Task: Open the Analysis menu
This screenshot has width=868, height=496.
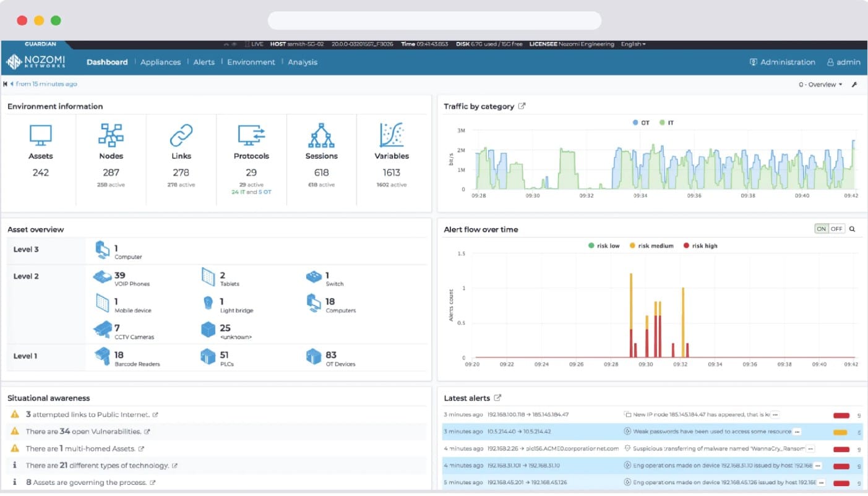Action: [x=303, y=62]
